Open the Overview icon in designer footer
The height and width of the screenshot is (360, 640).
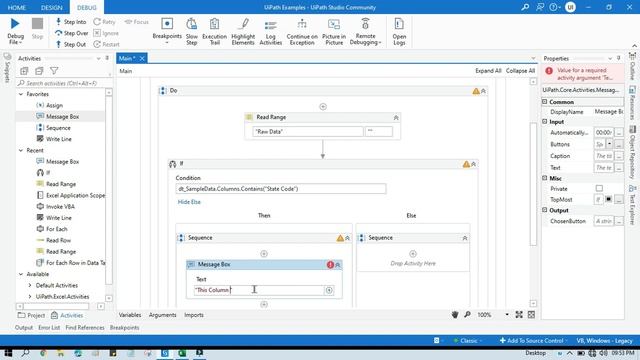[531, 315]
